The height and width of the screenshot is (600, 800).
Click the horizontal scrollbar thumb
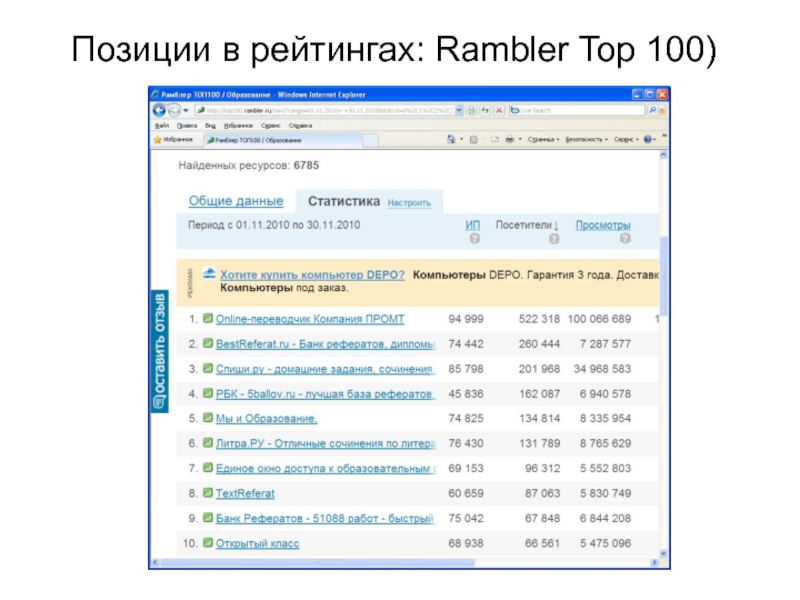318,563
